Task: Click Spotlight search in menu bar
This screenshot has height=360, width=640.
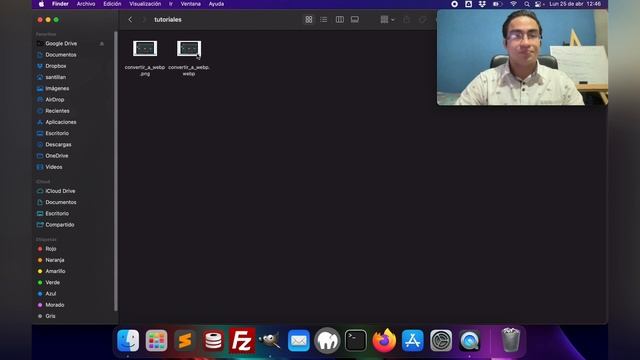Action: point(527,4)
